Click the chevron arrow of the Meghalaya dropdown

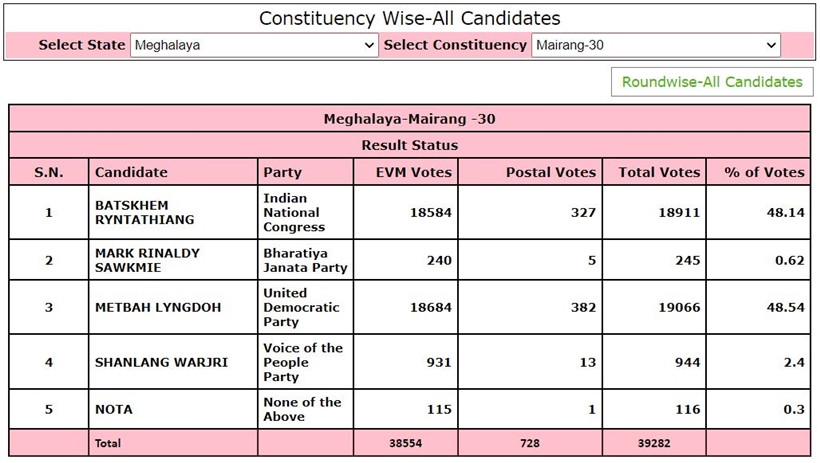coord(369,46)
